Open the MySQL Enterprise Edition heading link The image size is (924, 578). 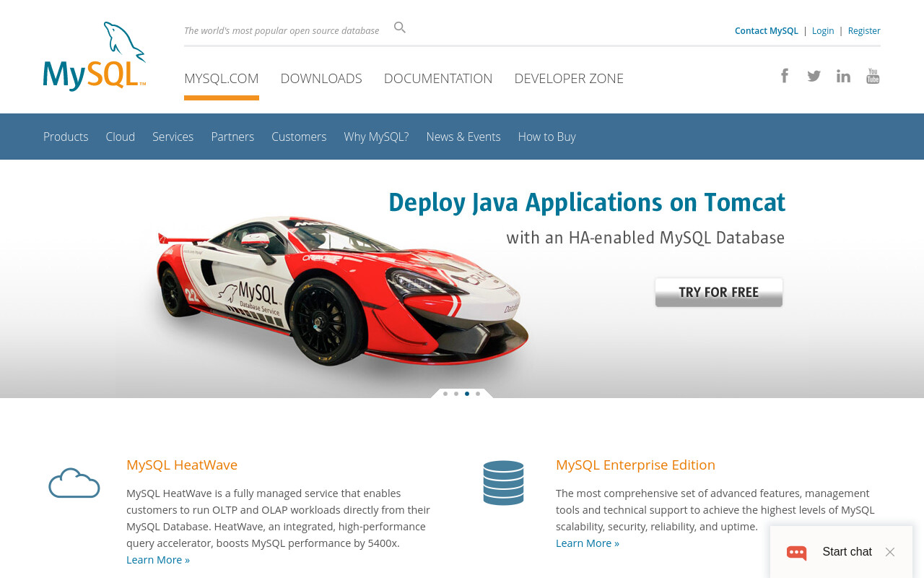coord(635,465)
